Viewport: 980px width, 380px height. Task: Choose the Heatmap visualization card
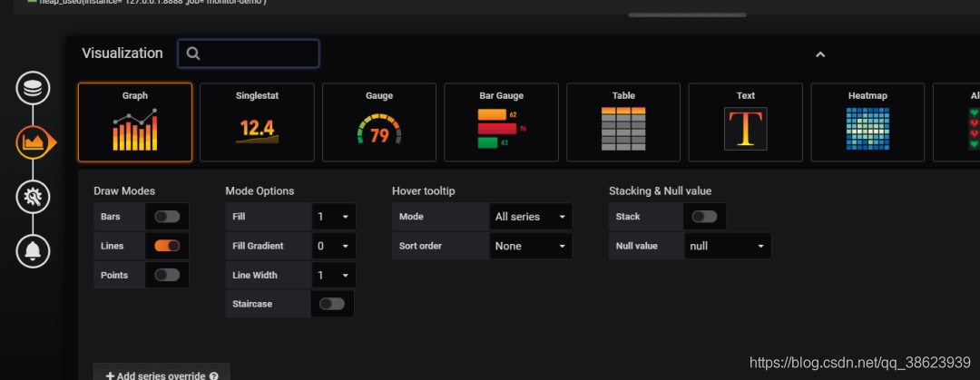coord(867,122)
